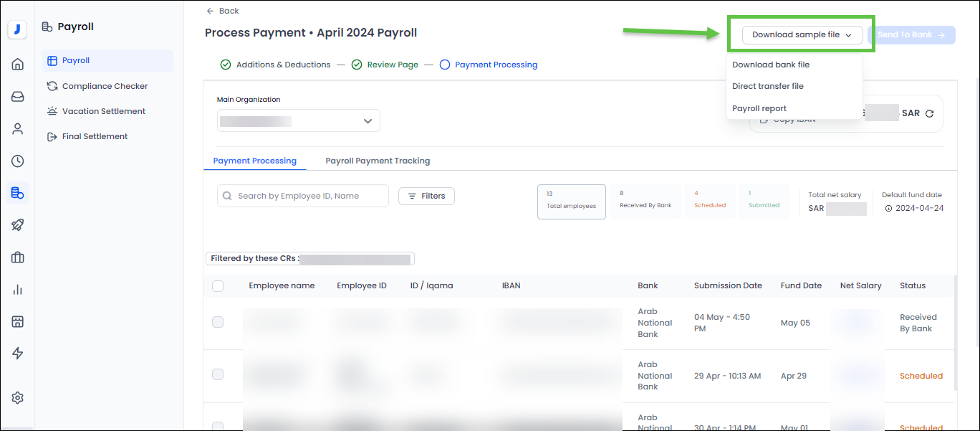Click the bar chart analytics icon
The image size is (980, 431).
coord(18,290)
